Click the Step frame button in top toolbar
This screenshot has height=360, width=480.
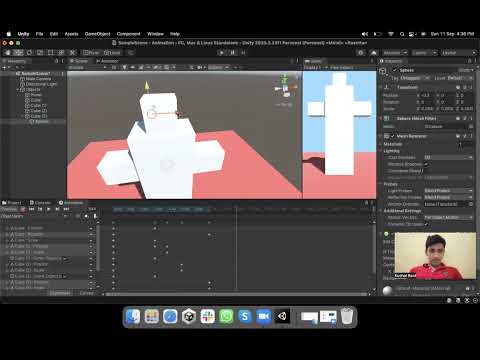(x=243, y=53)
